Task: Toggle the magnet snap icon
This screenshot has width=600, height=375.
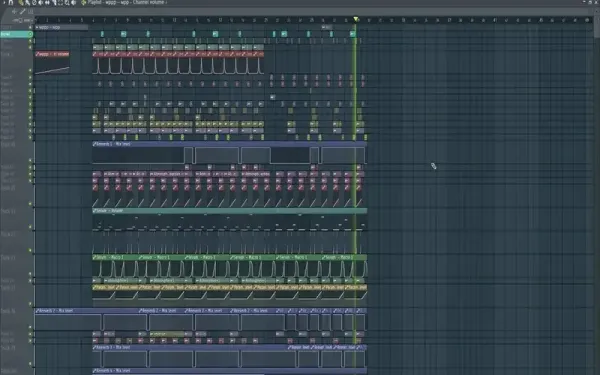Action: pos(10,2)
